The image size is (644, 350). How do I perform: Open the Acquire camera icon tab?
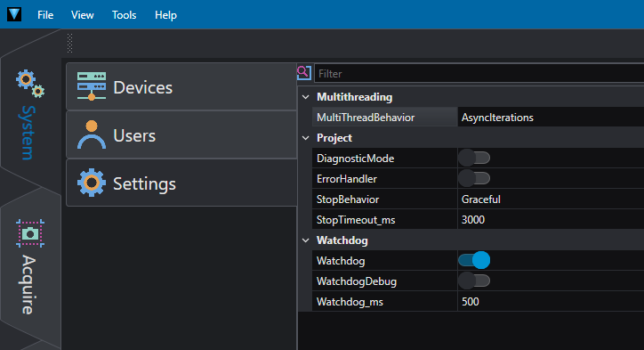click(x=30, y=233)
